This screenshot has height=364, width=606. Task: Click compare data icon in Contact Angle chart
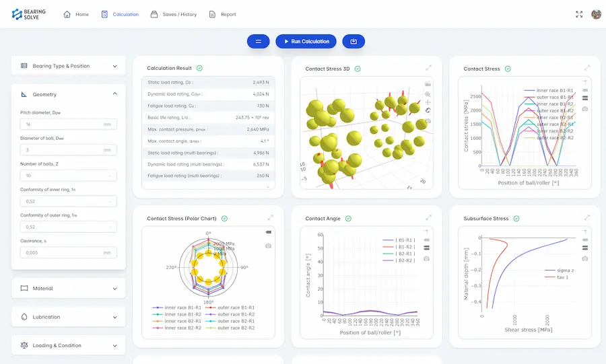(x=426, y=248)
